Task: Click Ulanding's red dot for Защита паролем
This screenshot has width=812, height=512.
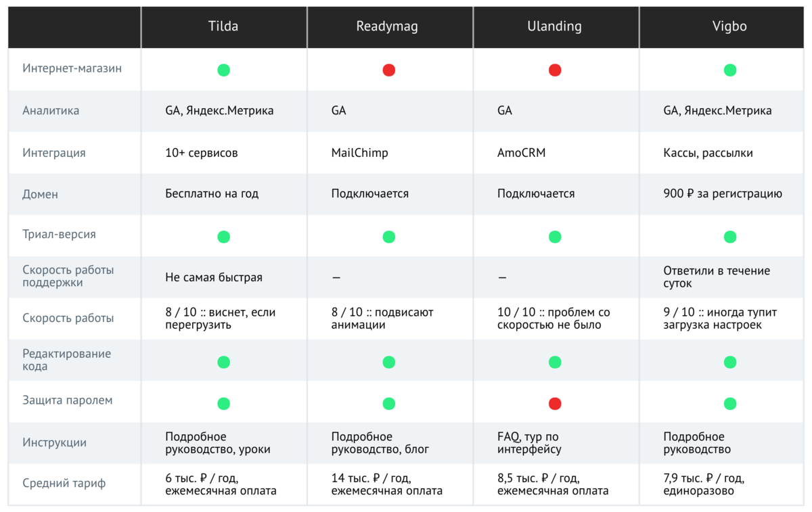Action: click(555, 404)
